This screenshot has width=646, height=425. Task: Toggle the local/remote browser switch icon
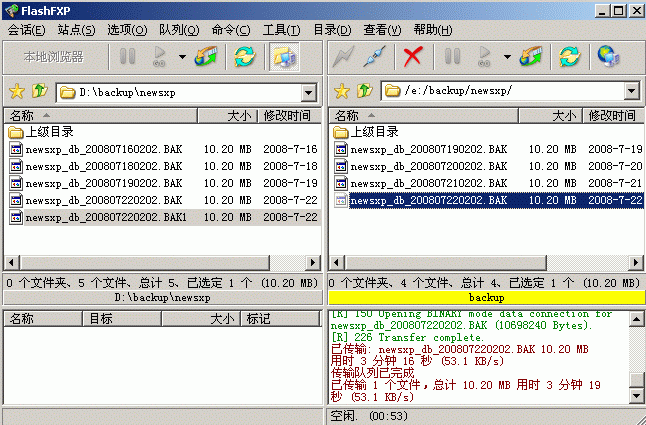(x=284, y=57)
